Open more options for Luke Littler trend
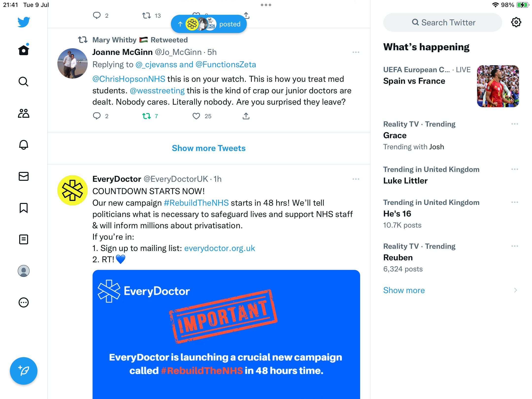 [x=515, y=169]
